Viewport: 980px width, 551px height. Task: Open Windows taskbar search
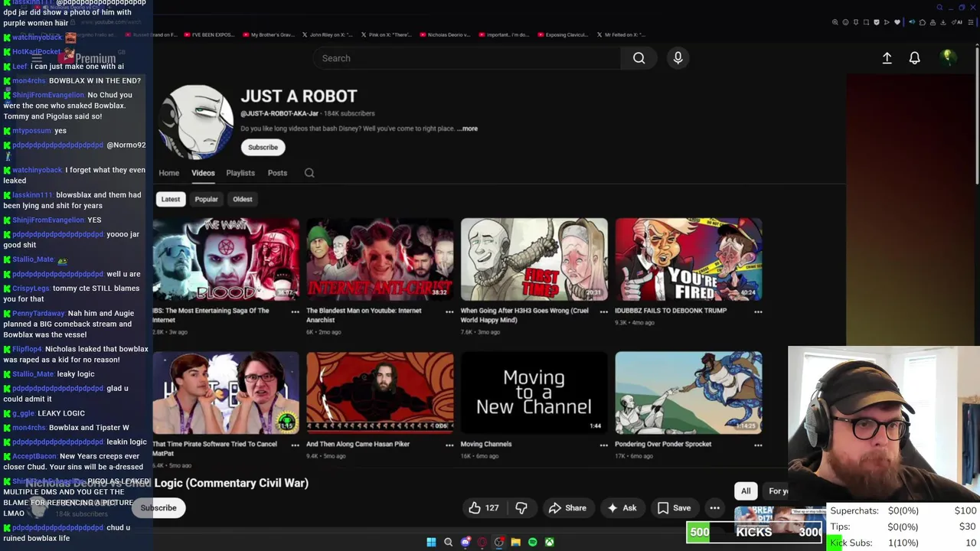[x=449, y=542]
